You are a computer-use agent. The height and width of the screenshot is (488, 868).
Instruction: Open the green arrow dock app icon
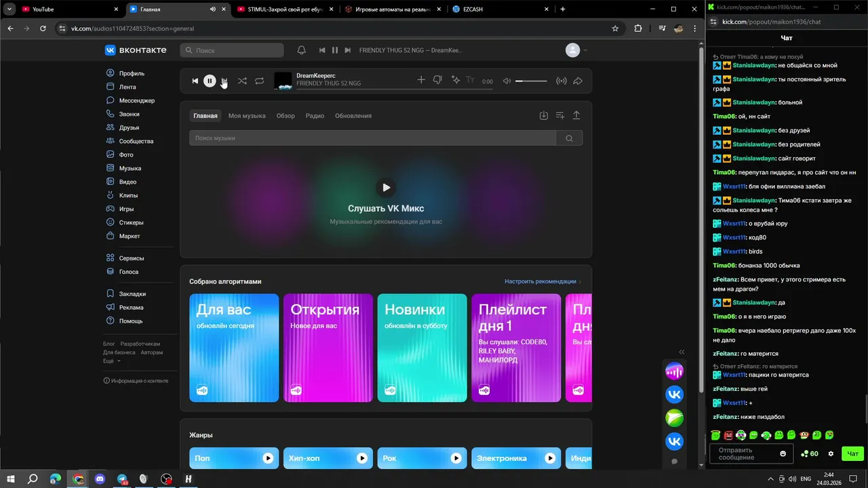[674, 418]
